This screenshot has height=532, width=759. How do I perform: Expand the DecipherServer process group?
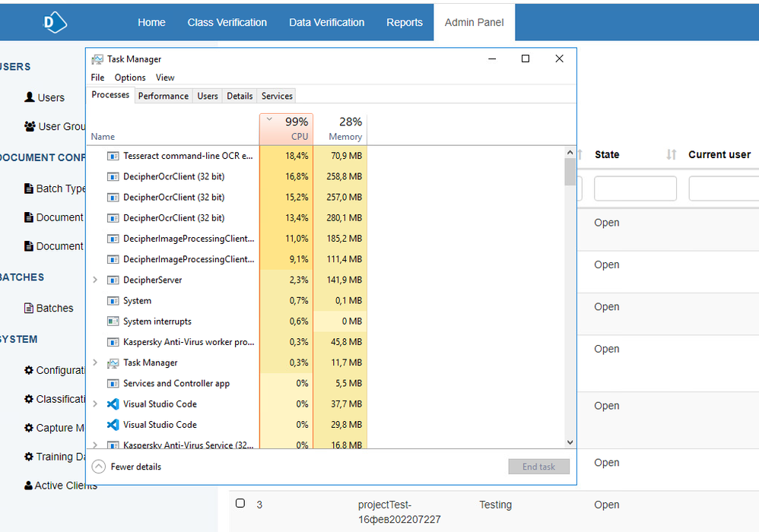point(95,280)
